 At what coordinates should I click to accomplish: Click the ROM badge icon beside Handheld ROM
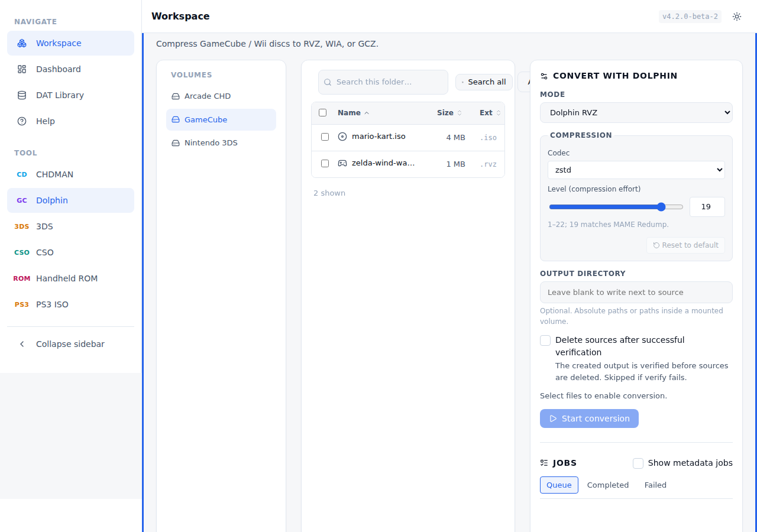pyautogui.click(x=22, y=278)
